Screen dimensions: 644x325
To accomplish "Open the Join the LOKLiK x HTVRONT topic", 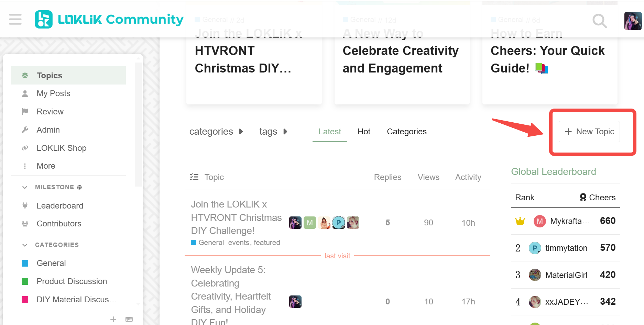I will click(x=237, y=217).
